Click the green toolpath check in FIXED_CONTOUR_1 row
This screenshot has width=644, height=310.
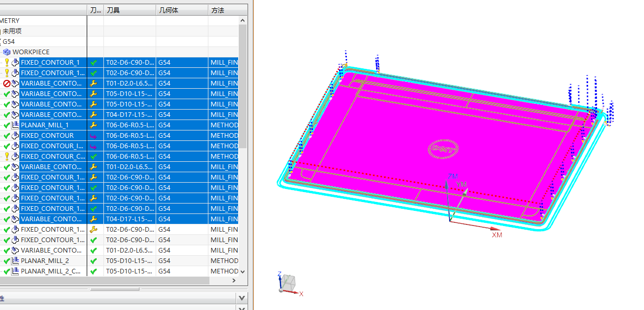(x=93, y=63)
